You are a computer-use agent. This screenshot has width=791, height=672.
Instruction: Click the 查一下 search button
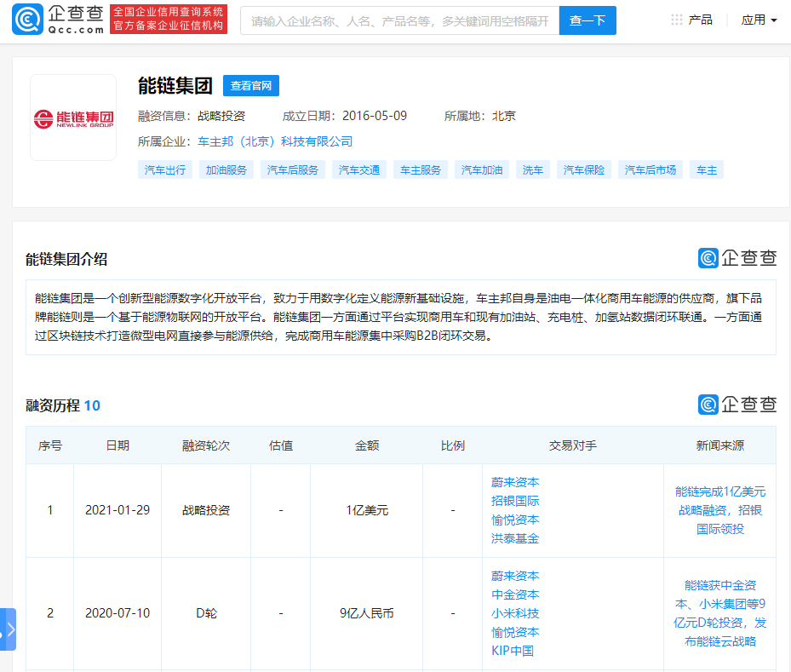click(588, 20)
